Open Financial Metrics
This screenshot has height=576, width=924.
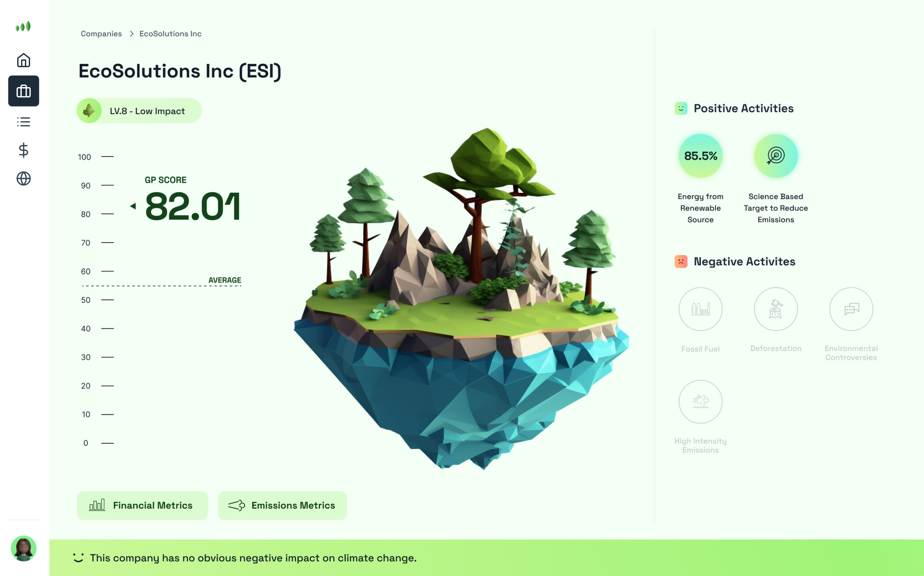pyautogui.click(x=142, y=505)
